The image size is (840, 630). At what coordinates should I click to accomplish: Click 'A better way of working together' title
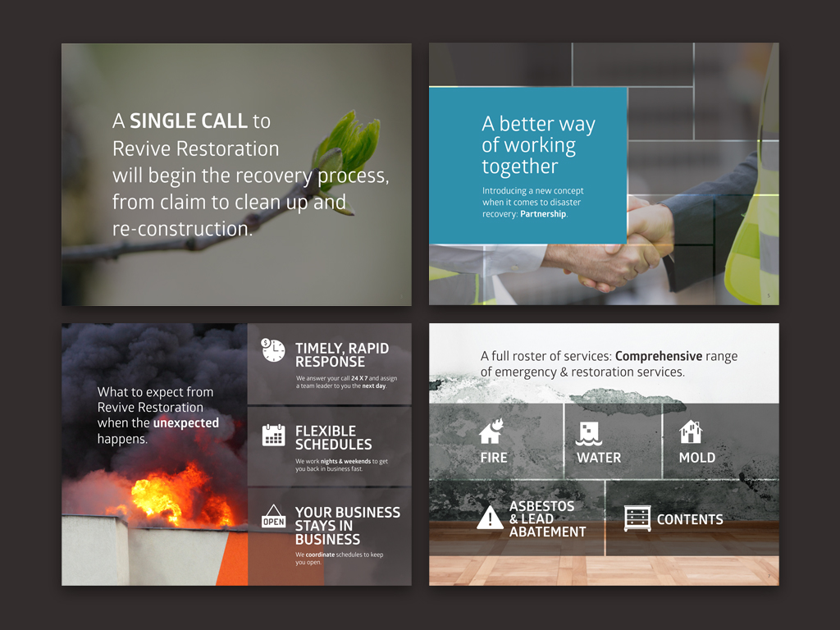pyautogui.click(x=538, y=144)
